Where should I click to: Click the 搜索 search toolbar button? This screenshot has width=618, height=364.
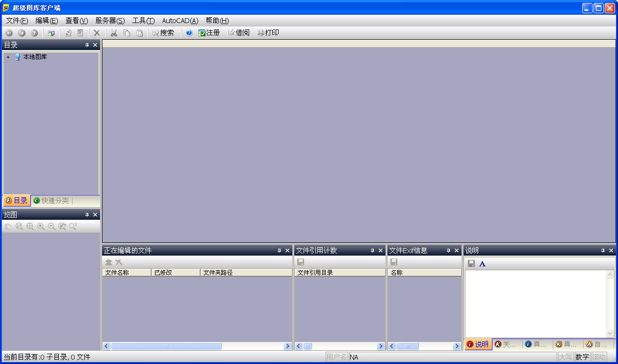[163, 33]
